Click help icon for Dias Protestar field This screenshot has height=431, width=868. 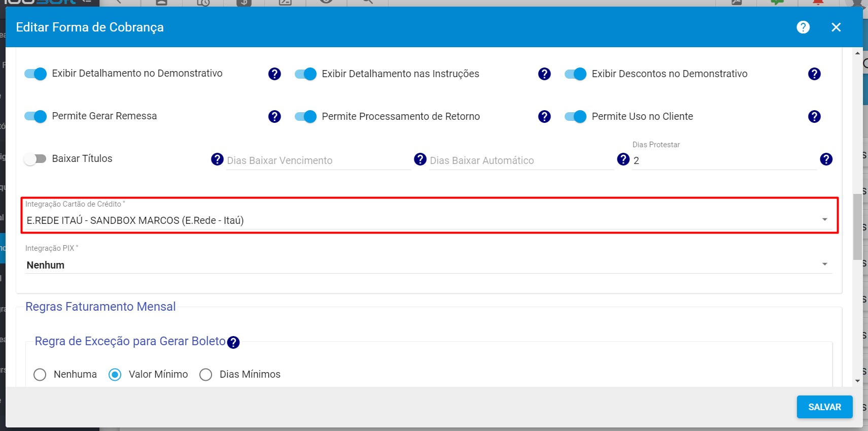tap(826, 159)
